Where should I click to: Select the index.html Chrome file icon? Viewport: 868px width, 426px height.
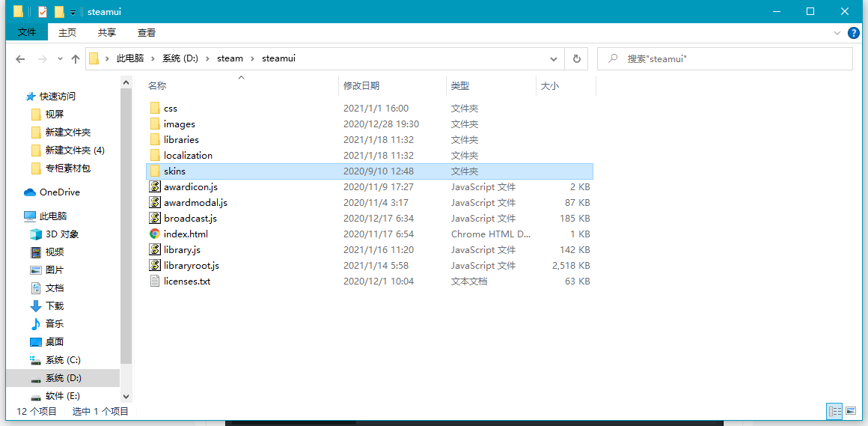[x=155, y=234]
